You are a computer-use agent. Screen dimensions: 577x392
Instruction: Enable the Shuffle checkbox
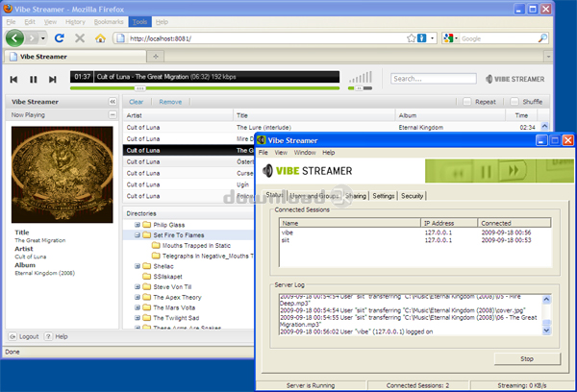coord(514,102)
